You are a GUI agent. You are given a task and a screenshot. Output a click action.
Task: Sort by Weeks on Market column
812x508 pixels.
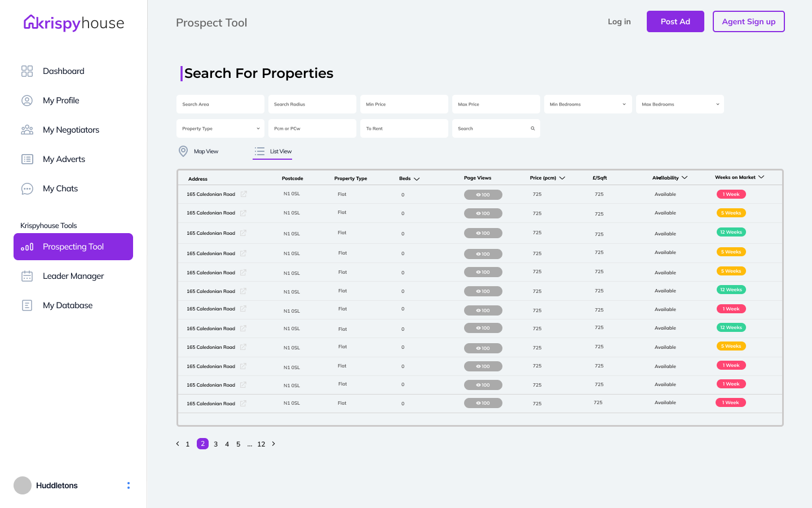click(739, 177)
